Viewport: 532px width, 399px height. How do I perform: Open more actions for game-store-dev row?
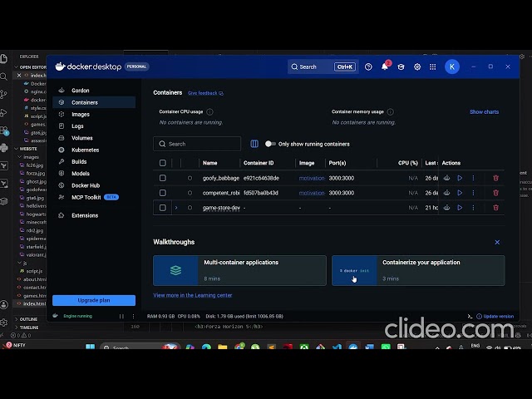[473, 208]
